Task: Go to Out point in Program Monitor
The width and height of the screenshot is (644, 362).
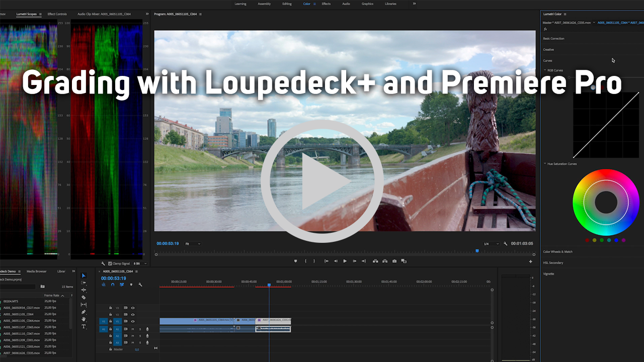Action: point(364,261)
